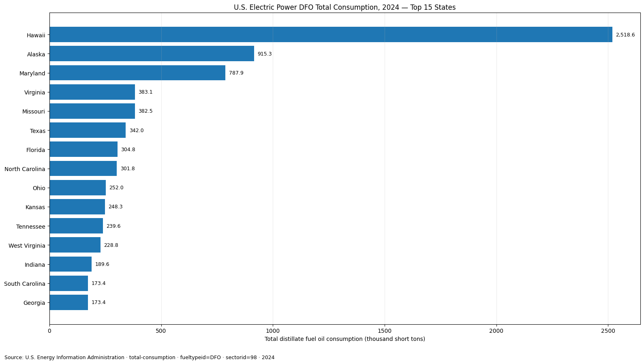Click the 'Texas' axis label
This screenshot has width=644, height=364.
38,131
